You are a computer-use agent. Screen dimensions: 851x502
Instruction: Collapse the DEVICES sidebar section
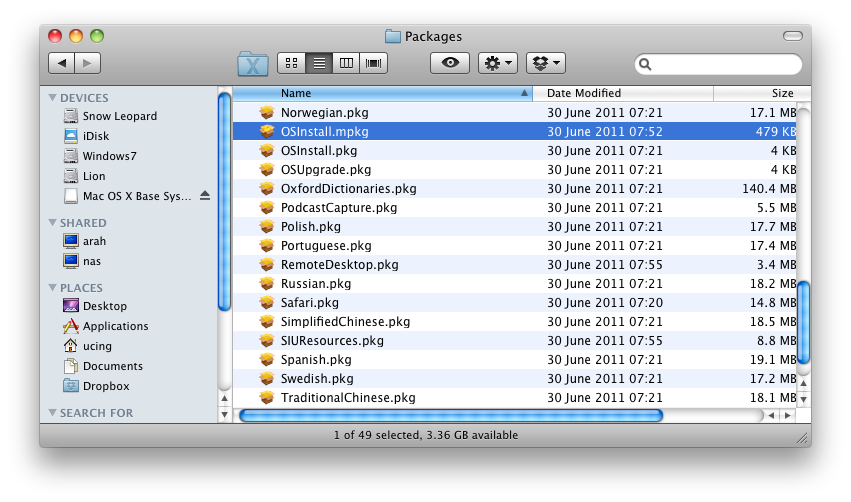coord(52,98)
